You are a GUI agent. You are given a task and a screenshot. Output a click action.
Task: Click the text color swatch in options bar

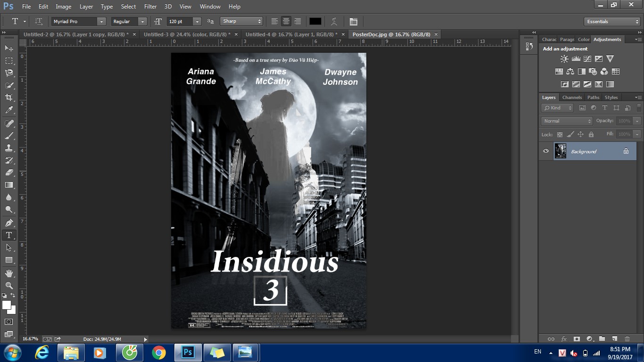click(x=315, y=21)
